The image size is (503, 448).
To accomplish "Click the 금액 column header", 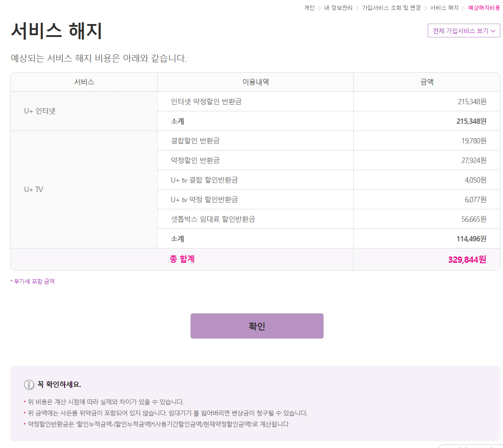I will pyautogui.click(x=426, y=82).
